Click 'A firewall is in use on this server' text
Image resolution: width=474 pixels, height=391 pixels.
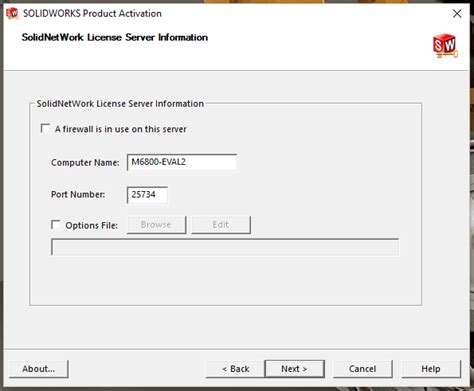[121, 129]
